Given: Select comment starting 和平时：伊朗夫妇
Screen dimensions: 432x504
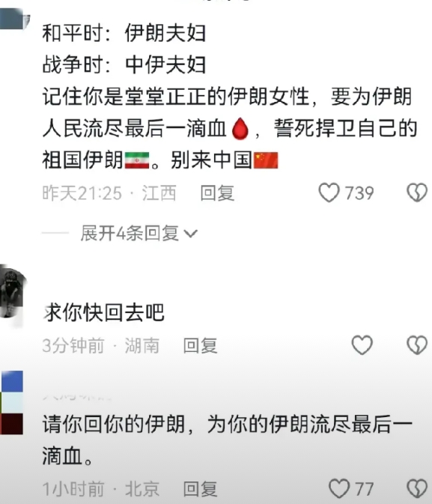Looking at the screenshot, I should point(230,97).
